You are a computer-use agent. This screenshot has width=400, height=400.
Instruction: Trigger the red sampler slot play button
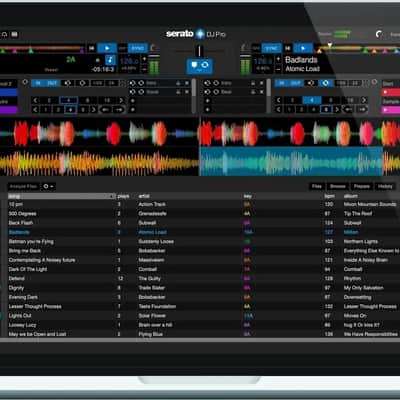tap(386, 92)
